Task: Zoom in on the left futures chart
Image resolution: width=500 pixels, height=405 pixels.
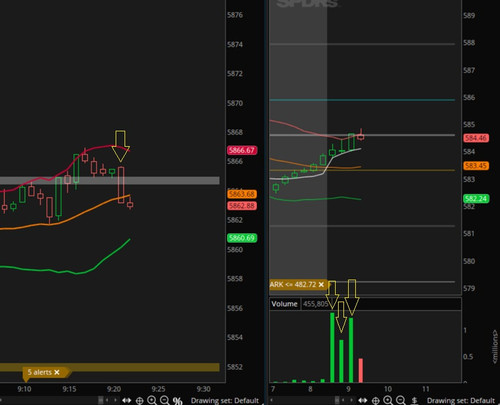Action: [152, 400]
